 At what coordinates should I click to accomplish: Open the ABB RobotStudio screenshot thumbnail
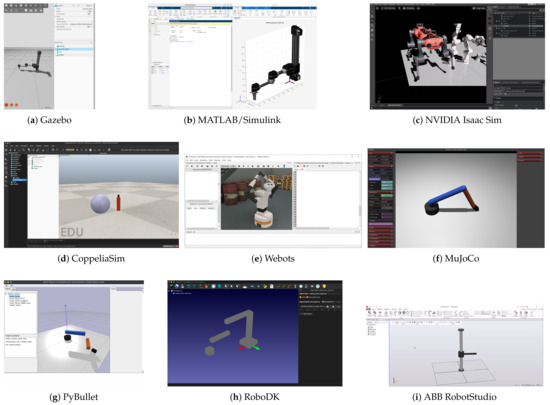tap(454, 346)
